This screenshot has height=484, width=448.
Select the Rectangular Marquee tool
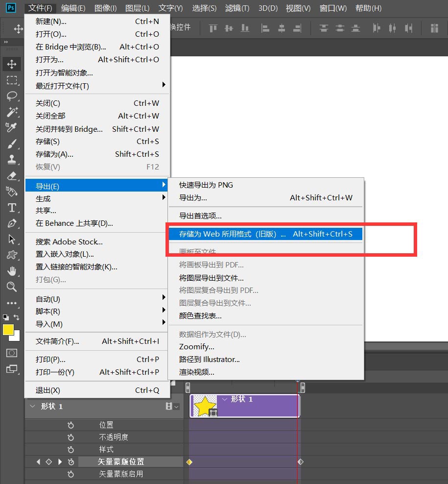pos(12,80)
